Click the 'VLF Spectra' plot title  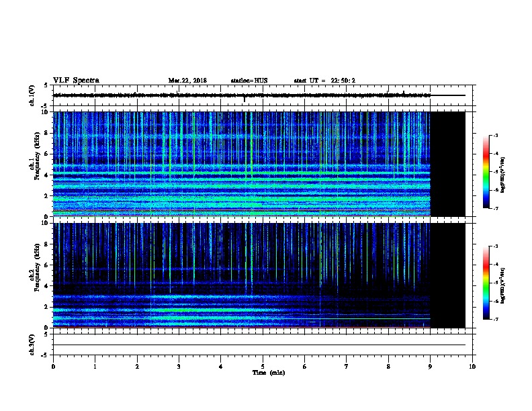(76, 81)
